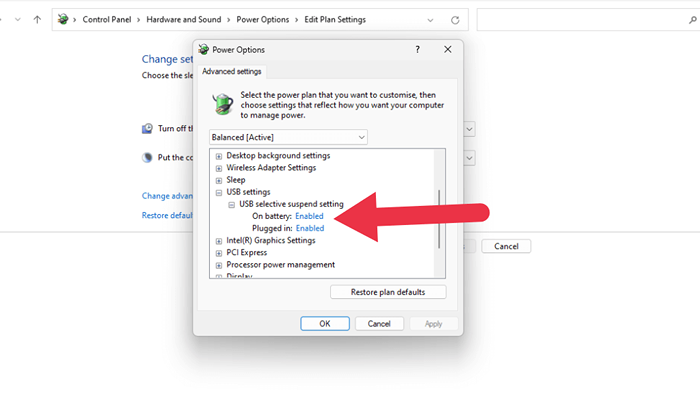Click the settings list vertical scrollbar
700x394 pixels.
[439, 214]
